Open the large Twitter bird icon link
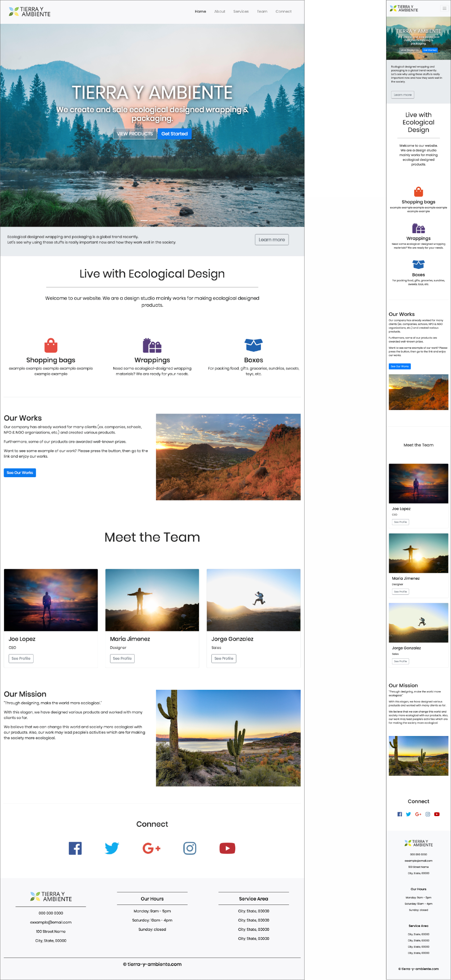Viewport: 451px width, 980px height. coord(112,848)
